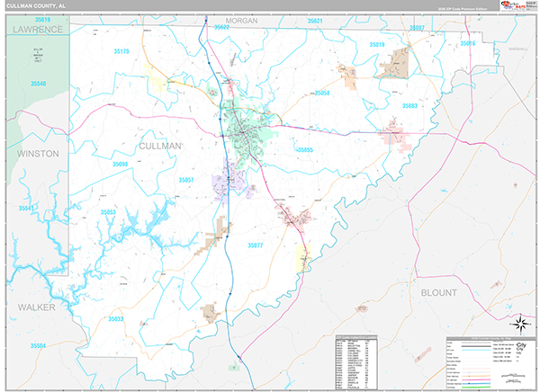This screenshot has height=392, width=540.
Task: Click ZIP code label 35083
Action: 410,106
